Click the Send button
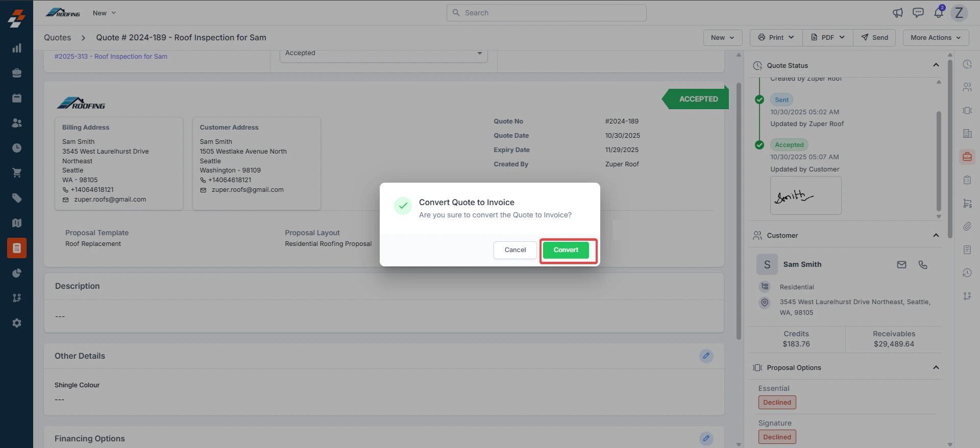 pyautogui.click(x=874, y=37)
